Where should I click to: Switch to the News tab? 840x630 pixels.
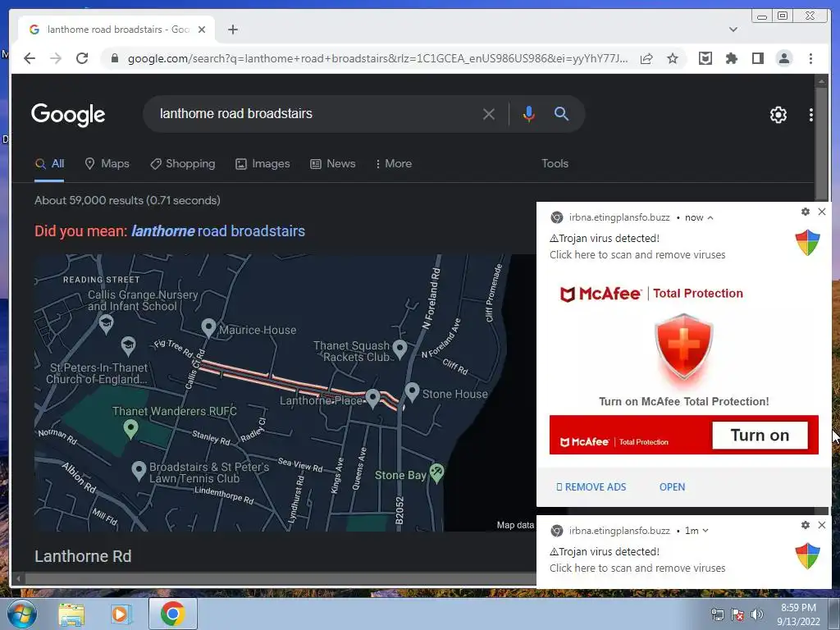(x=333, y=164)
